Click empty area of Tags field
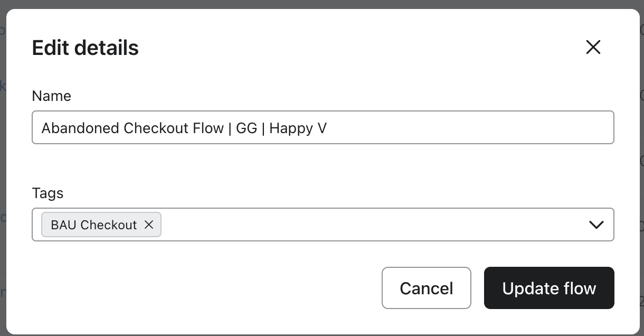Viewport: 644px width, 336px height. [x=370, y=225]
